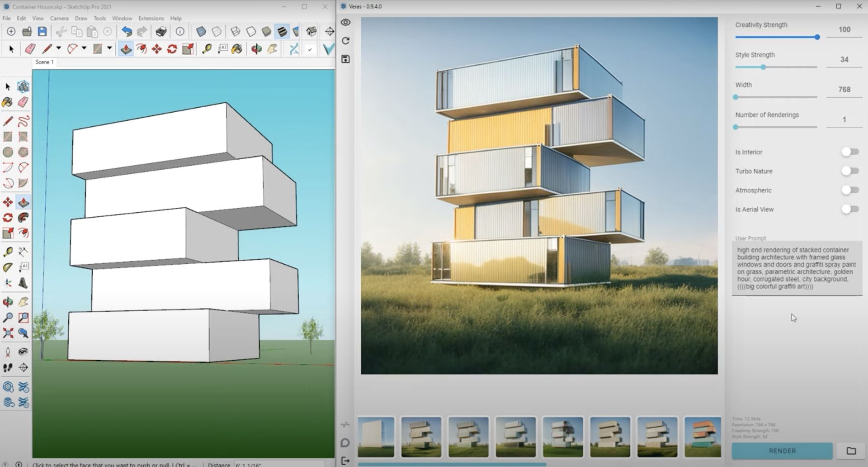This screenshot has height=467, width=868.
Task: Turn on the Turbo Nature toggle
Action: pos(849,171)
